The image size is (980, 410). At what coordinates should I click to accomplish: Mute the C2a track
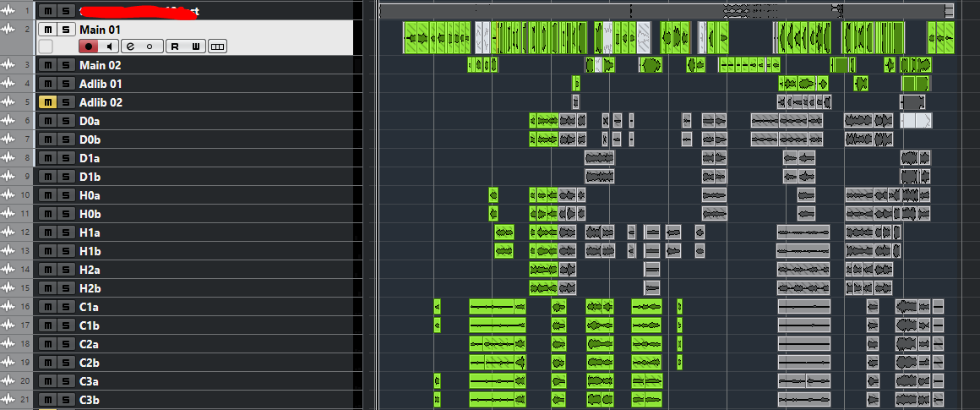[x=47, y=344]
